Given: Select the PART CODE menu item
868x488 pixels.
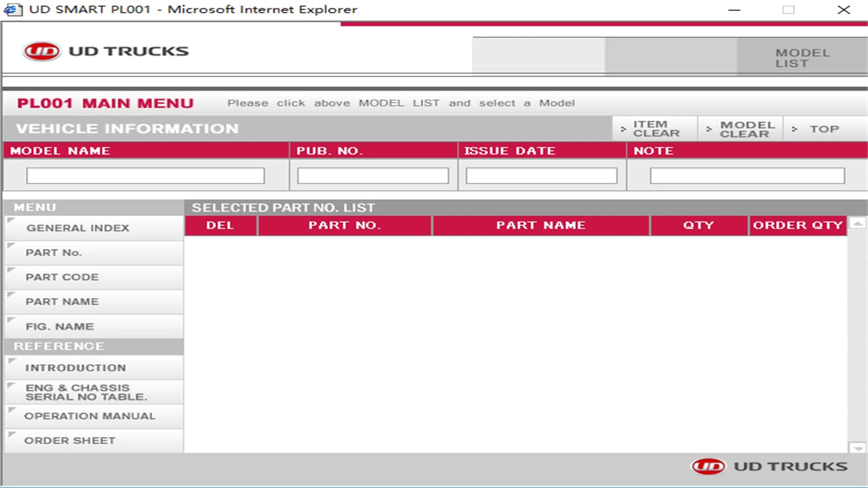Looking at the screenshot, I should (94, 277).
